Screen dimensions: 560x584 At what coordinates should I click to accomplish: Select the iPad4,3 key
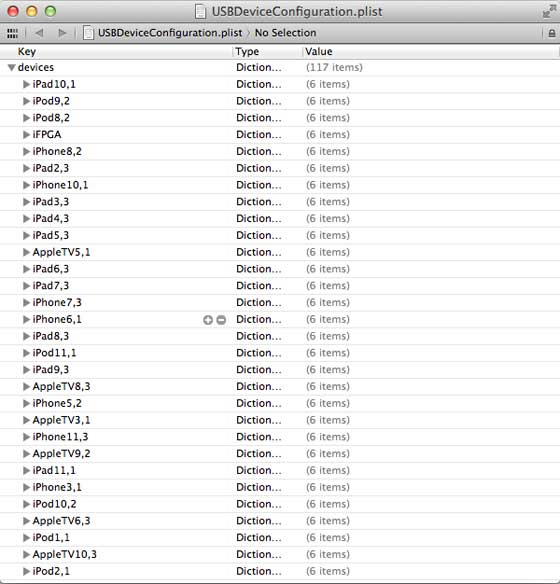(51, 218)
